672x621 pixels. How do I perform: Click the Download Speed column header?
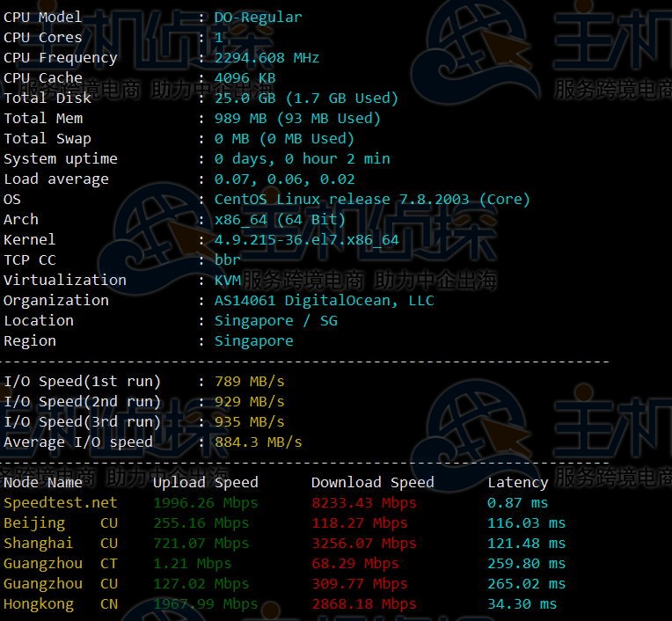373,483
